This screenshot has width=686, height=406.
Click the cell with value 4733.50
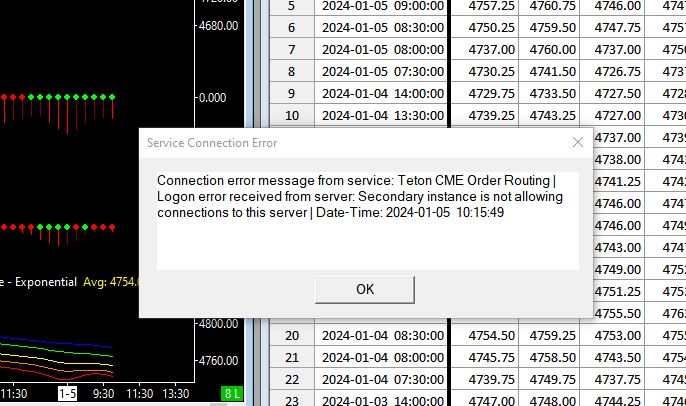click(x=550, y=93)
